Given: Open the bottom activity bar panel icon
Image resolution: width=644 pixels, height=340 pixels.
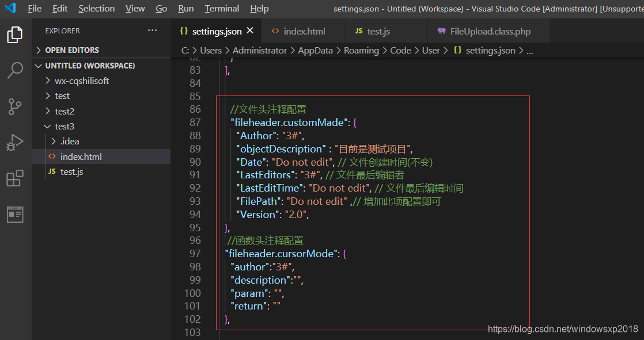Looking at the screenshot, I should [15, 215].
